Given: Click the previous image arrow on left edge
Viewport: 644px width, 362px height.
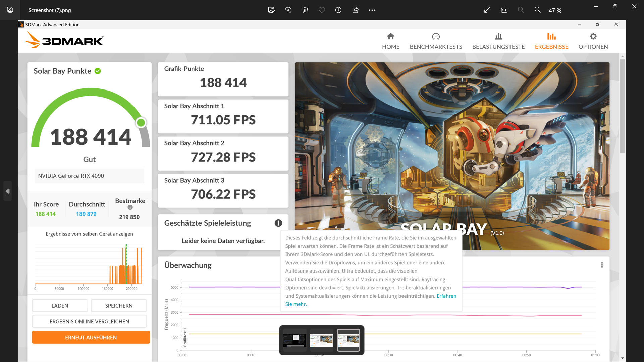Looking at the screenshot, I should click(x=7, y=191).
